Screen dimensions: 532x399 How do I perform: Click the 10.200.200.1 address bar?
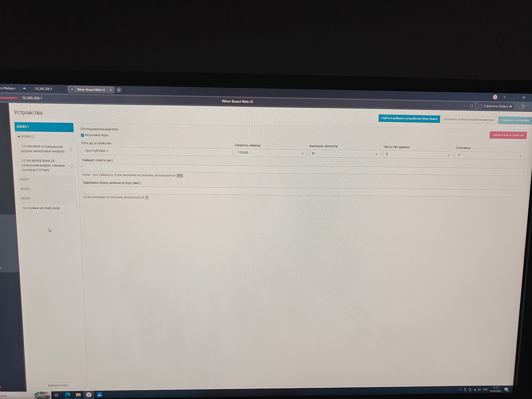click(32, 98)
